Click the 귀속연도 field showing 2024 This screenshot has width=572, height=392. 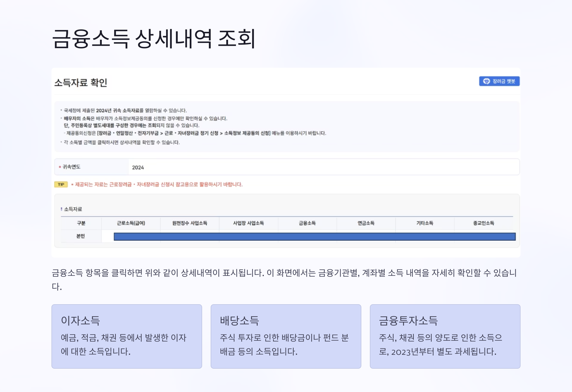tap(323, 167)
